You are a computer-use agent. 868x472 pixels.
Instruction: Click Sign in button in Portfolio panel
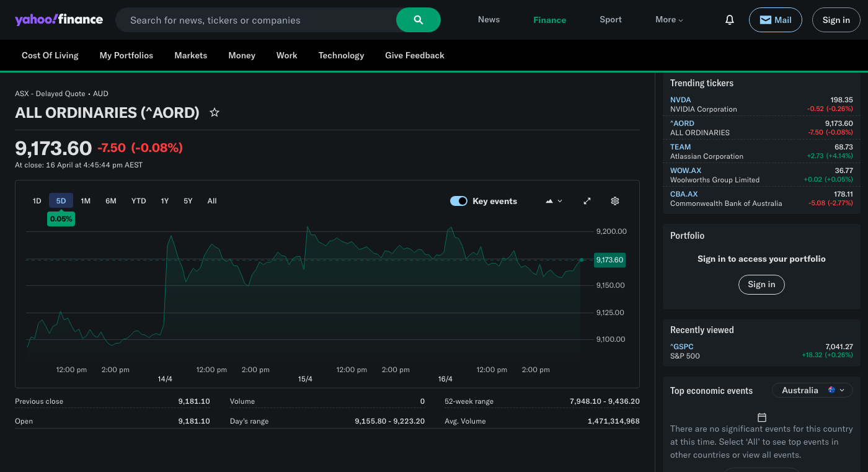(x=761, y=284)
